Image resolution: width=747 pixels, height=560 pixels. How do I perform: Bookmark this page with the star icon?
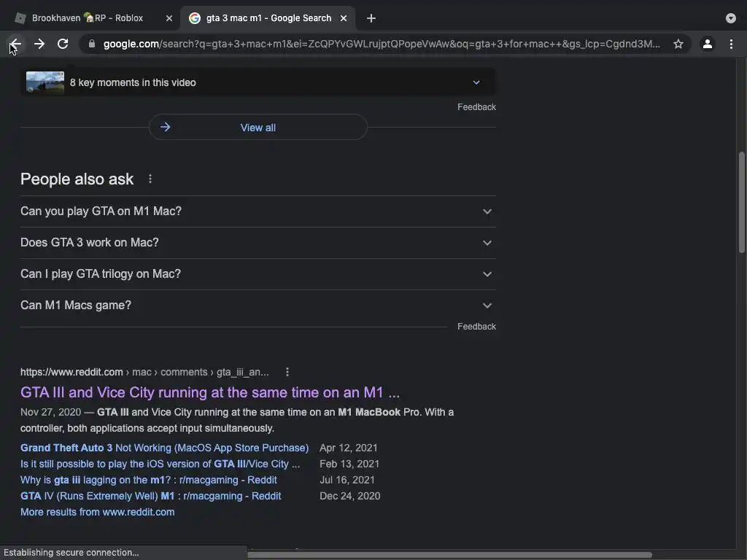tap(678, 44)
